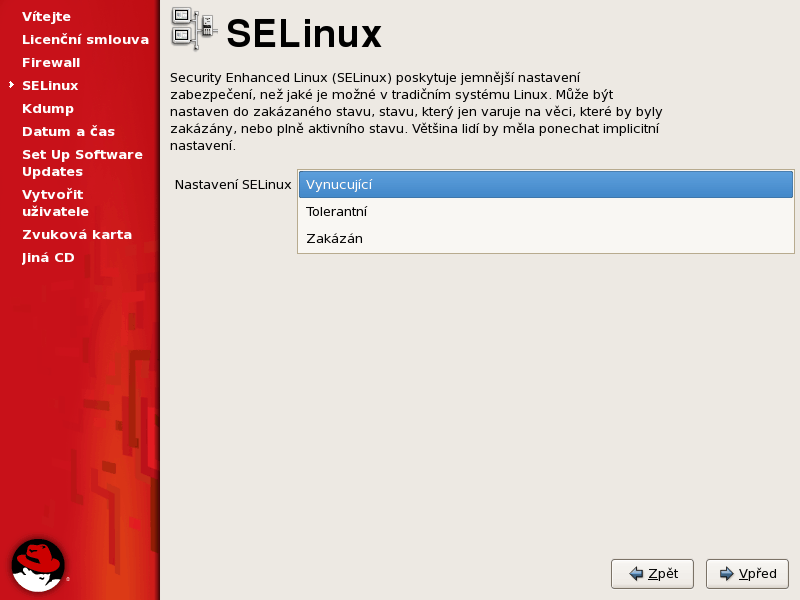Click the Red Hat shadowman logo
Screen dimensions: 800x600
[x=38, y=565]
